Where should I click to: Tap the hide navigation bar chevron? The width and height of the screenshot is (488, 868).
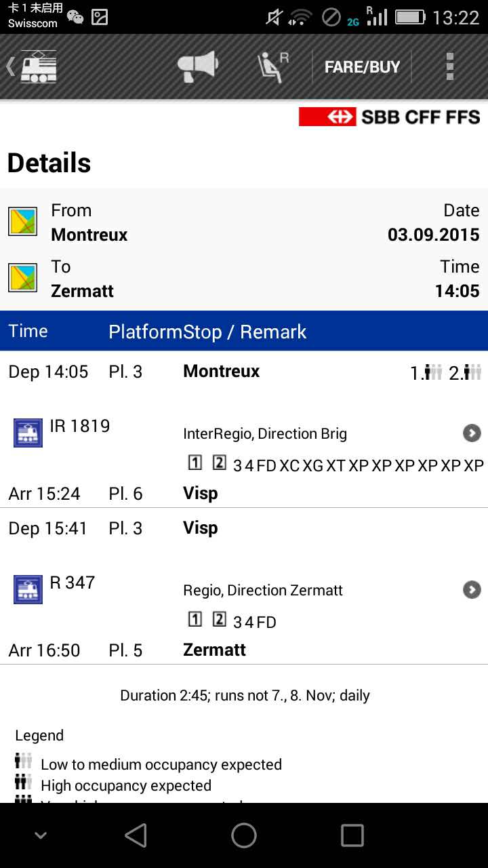[41, 835]
